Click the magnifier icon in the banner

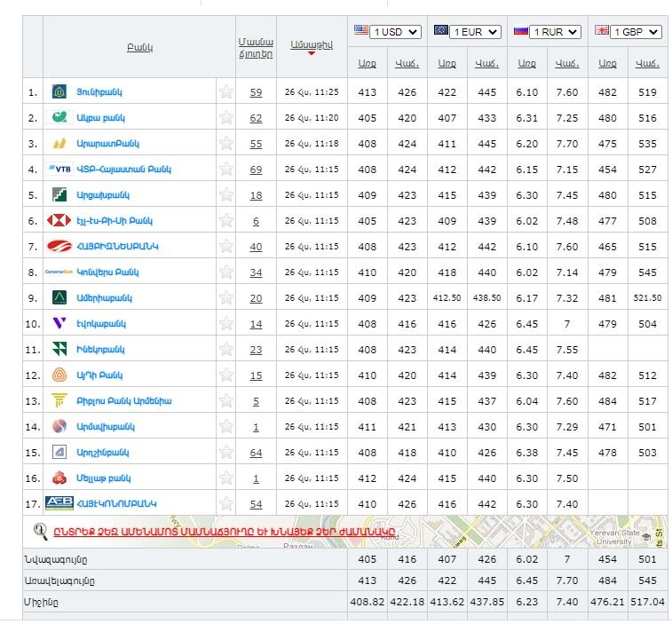(40, 532)
